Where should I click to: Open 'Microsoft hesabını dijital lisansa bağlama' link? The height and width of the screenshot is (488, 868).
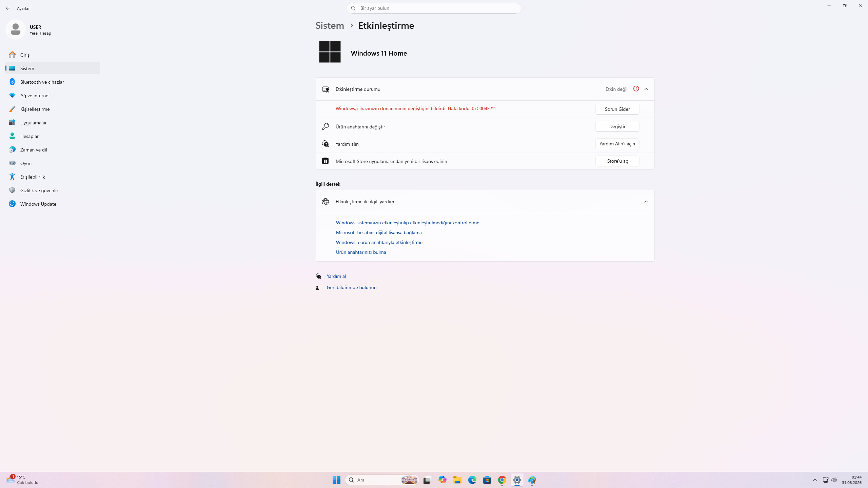379,232
